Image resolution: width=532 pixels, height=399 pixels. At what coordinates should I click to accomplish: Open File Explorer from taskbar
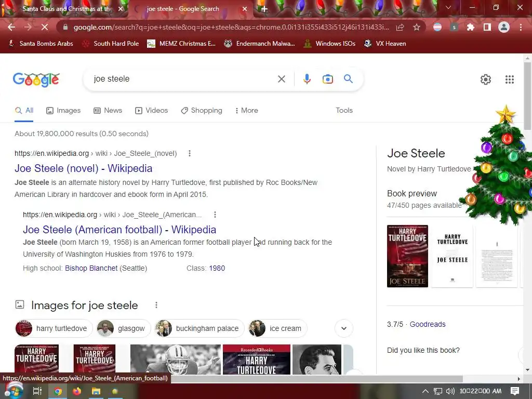96,391
